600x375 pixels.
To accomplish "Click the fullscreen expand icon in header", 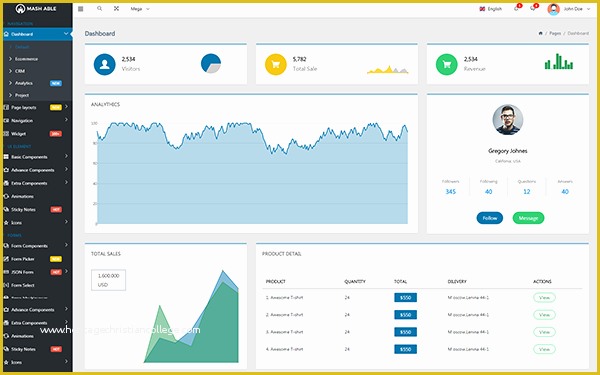I will click(x=116, y=8).
